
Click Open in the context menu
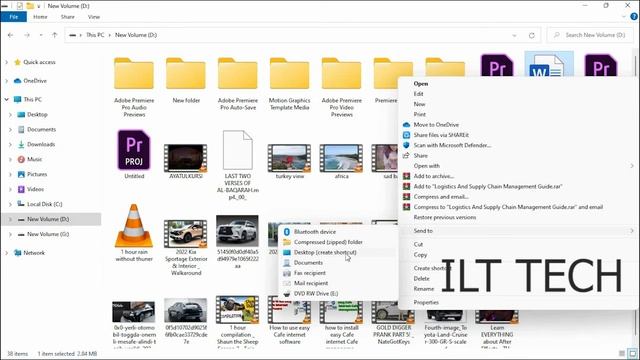[421, 84]
